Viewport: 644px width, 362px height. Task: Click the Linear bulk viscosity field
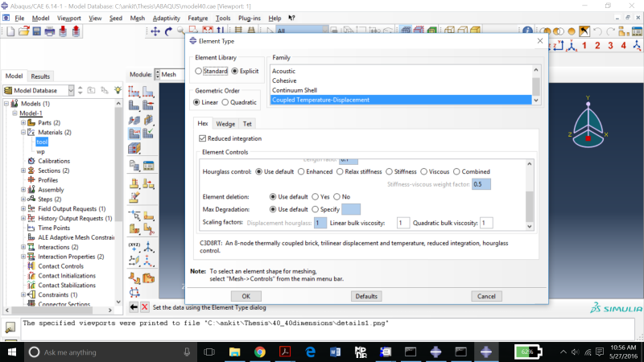[x=402, y=223]
